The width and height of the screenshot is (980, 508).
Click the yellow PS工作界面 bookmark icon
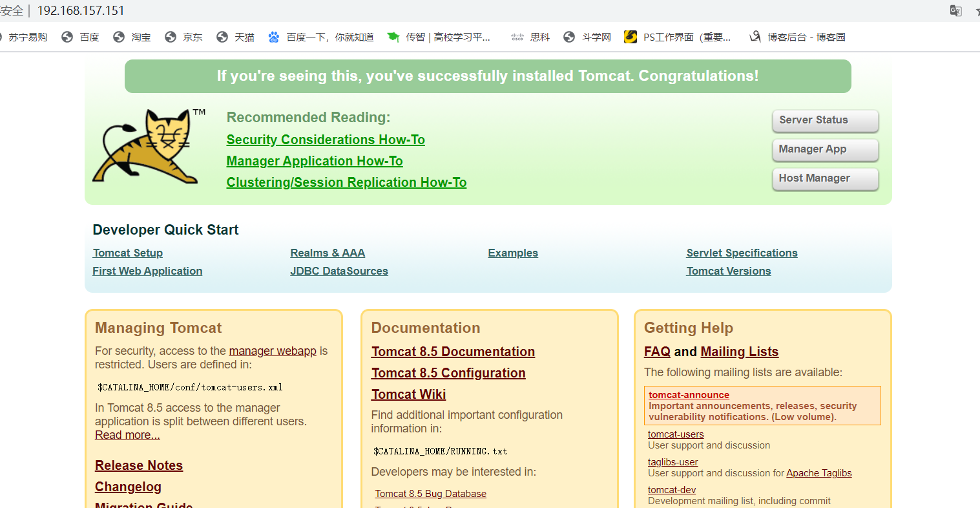point(631,37)
